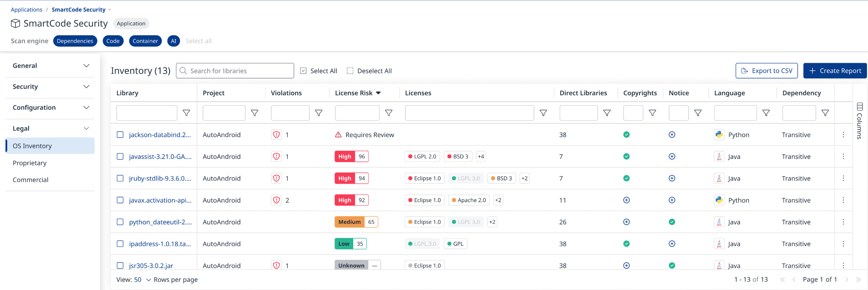Image resolution: width=868 pixels, height=290 pixels.
Task: Click the notice check icon for python_dateutil
Action: 672,222
